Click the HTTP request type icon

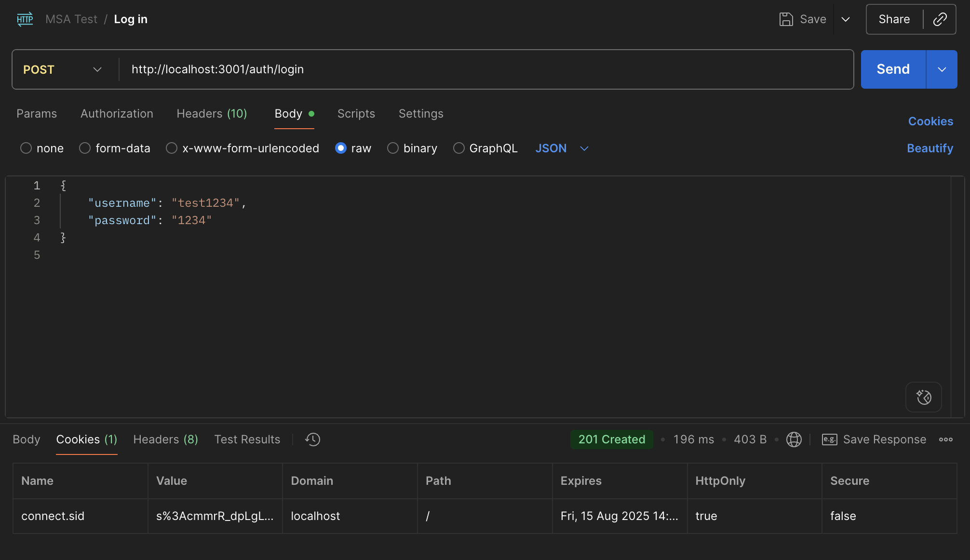point(25,19)
